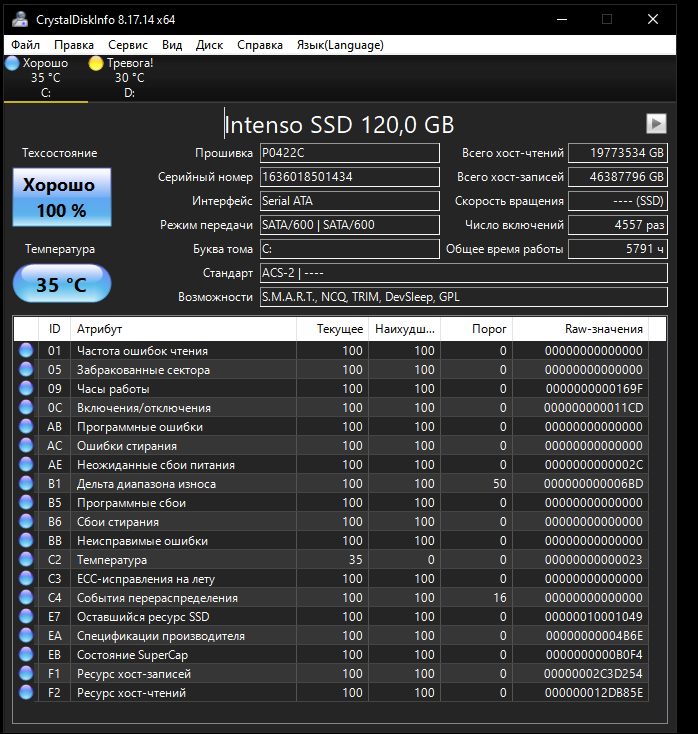This screenshot has height=734, width=698.
Task: Select raw value 000000000011CD
Action: coord(593,408)
